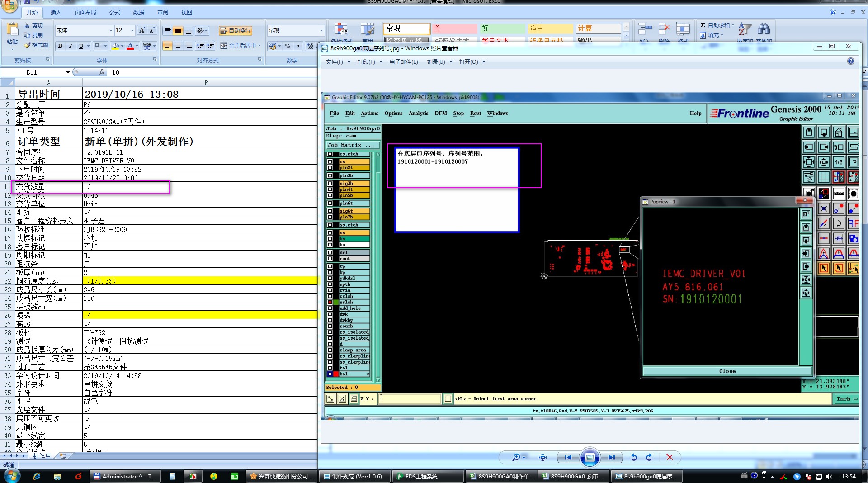Image resolution: width=868 pixels, height=483 pixels.
Task: Tick the bs layer checkbox
Action: coord(330,239)
